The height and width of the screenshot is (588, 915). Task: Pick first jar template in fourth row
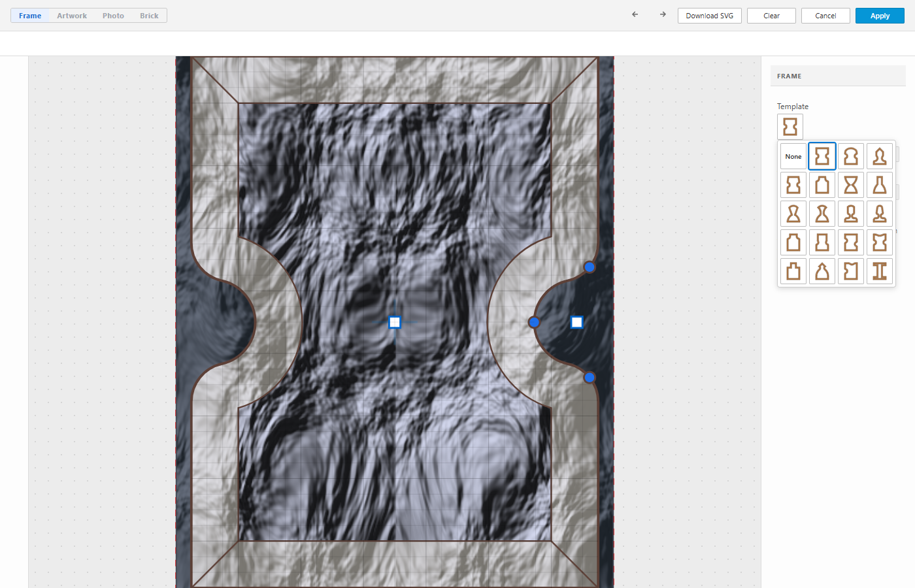tap(793, 242)
